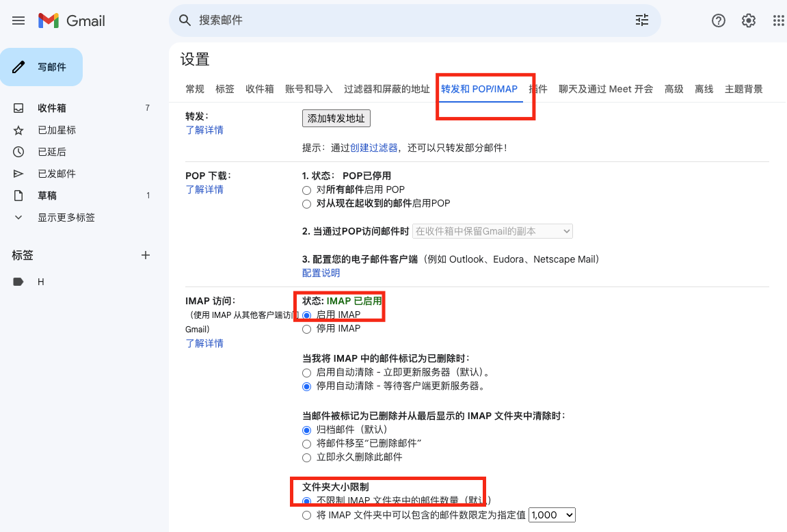Open the 创建过滤器 link
Screen dimensions: 787x532
coord(373,148)
